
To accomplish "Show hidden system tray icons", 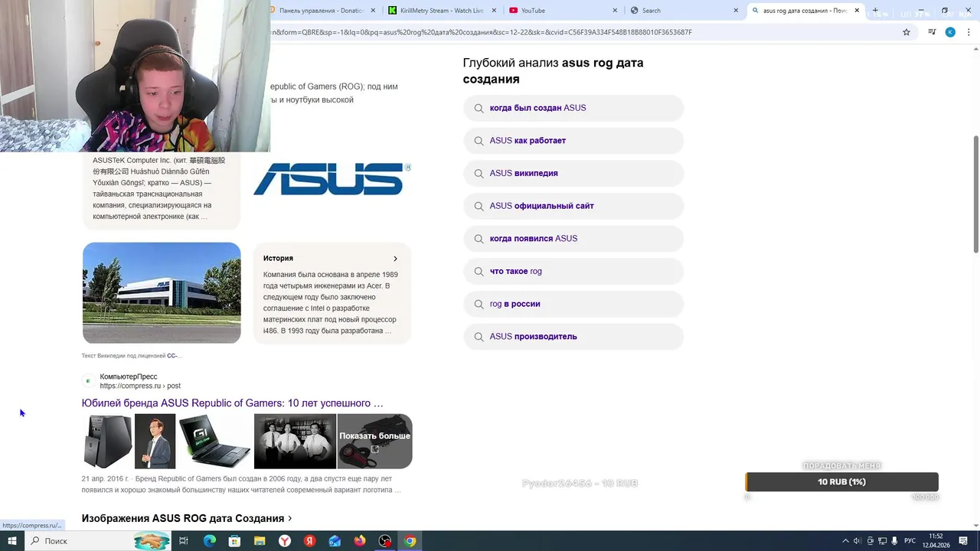I will [845, 541].
